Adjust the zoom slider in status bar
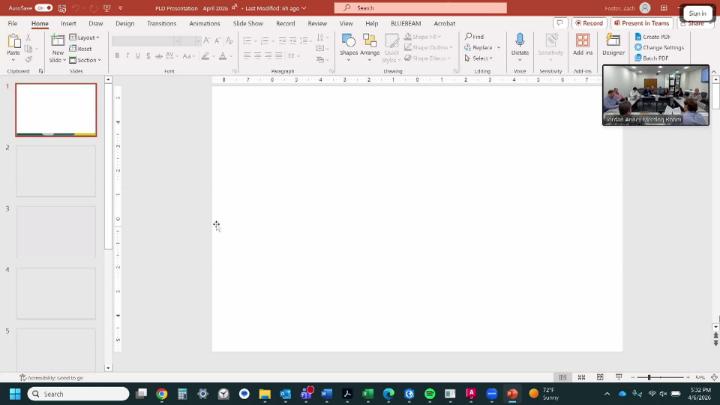Image resolution: width=720 pixels, height=405 pixels. click(x=650, y=377)
